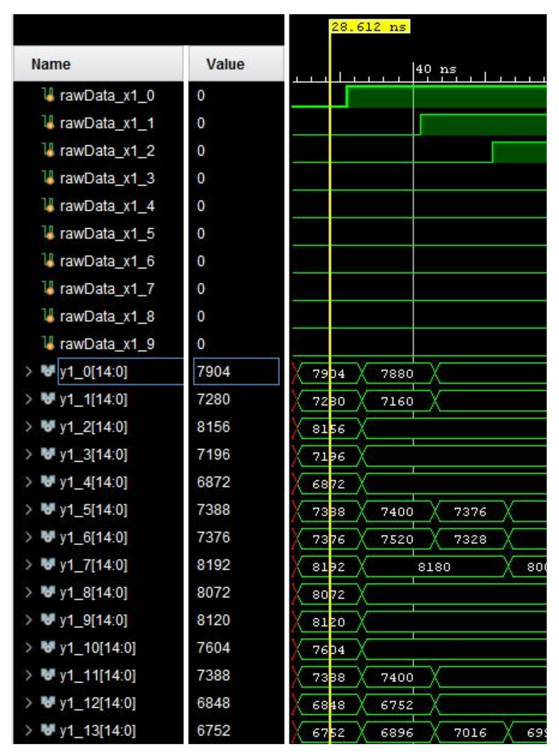
Task: Click the signal icon beside rawData_x1_4
Action: (x=48, y=206)
